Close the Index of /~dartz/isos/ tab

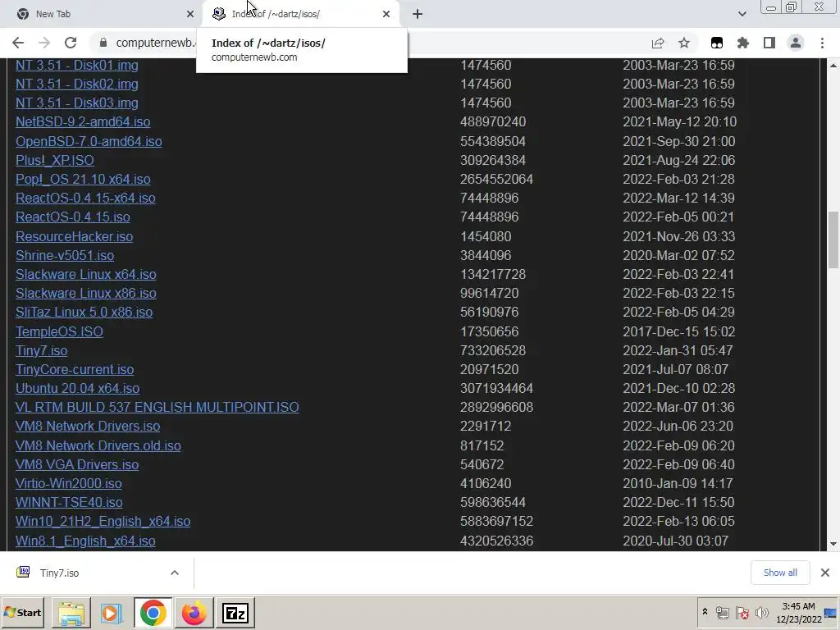pos(386,14)
